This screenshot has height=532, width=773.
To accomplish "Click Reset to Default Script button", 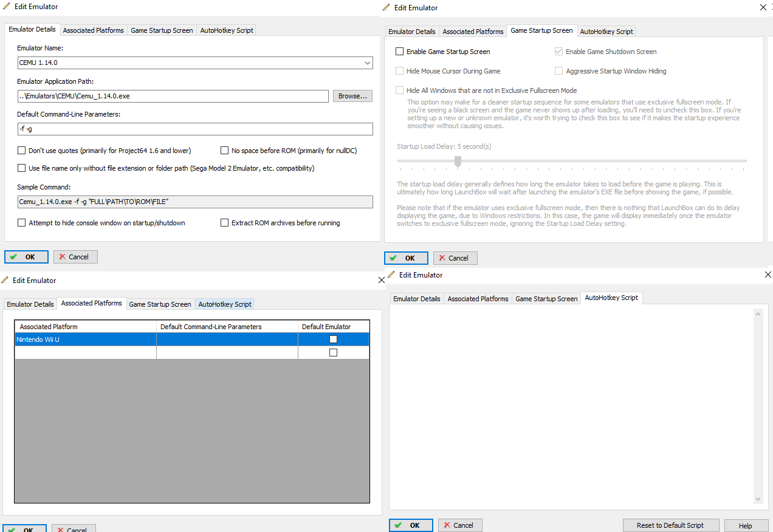I will point(671,525).
